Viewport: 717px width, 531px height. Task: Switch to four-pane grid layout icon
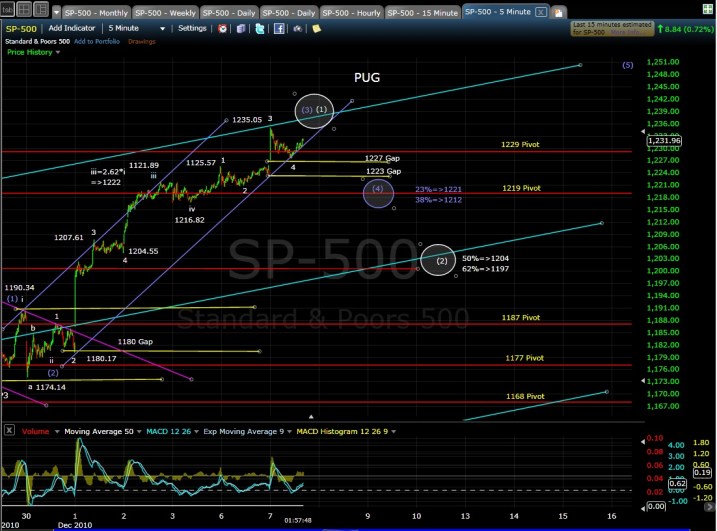[x=24, y=9]
